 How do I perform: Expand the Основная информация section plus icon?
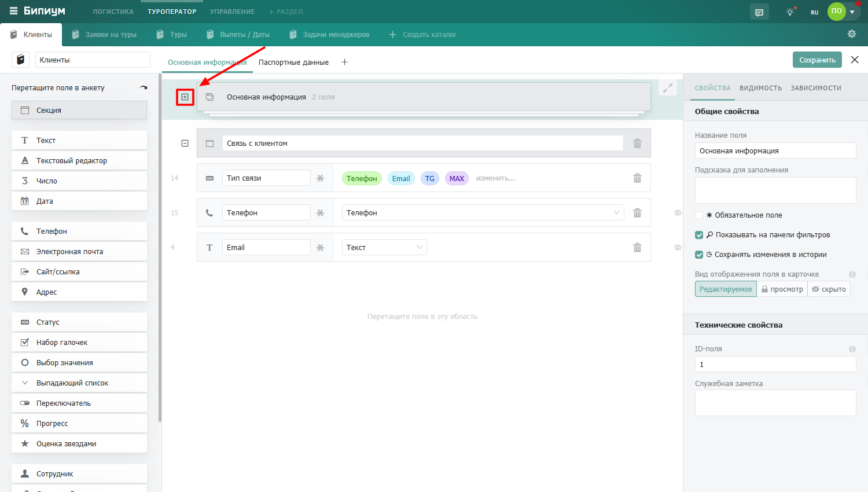pyautogui.click(x=185, y=97)
